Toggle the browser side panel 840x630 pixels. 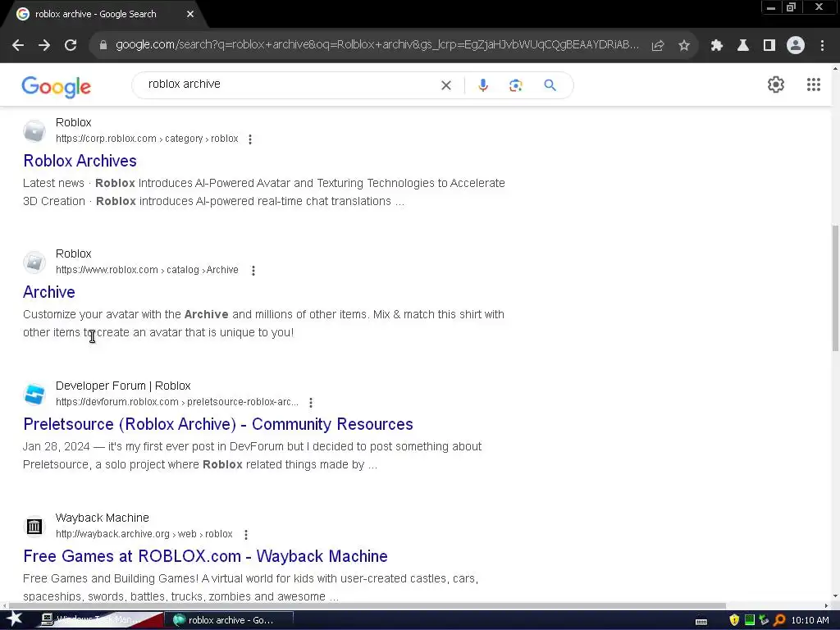[x=769, y=46]
